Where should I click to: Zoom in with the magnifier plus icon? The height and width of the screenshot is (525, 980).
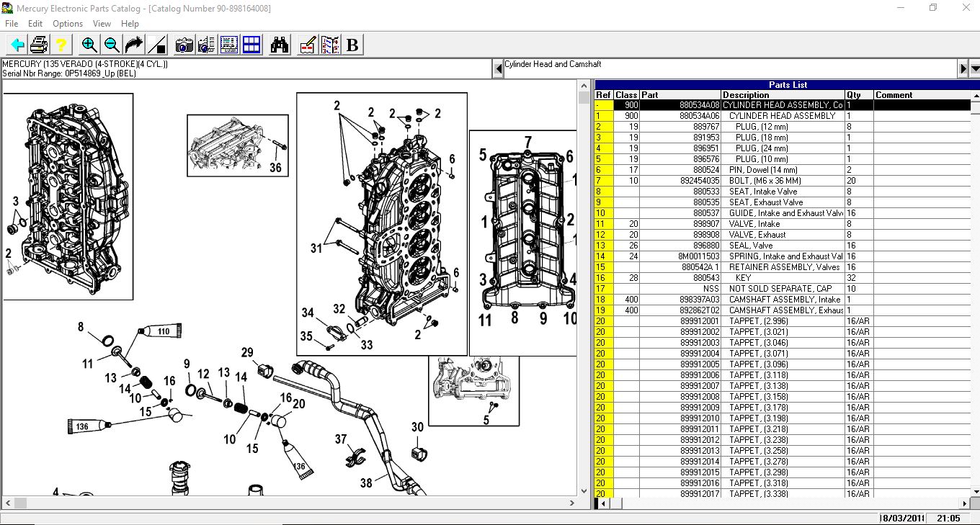point(89,45)
